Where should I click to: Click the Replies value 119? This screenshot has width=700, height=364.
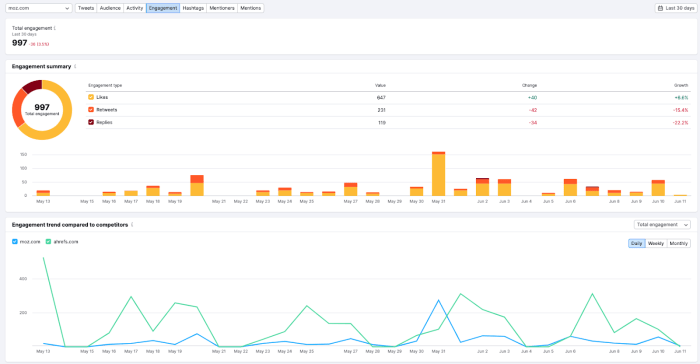(x=382, y=122)
